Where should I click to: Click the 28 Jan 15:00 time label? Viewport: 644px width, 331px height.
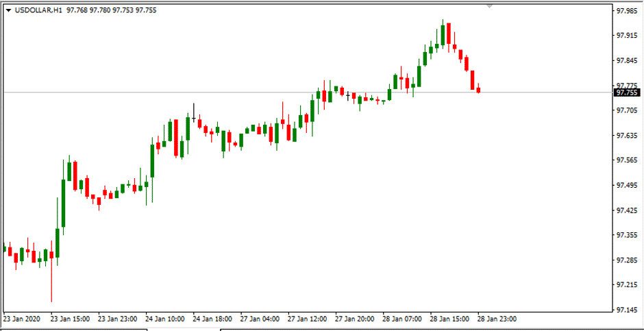[450, 319]
